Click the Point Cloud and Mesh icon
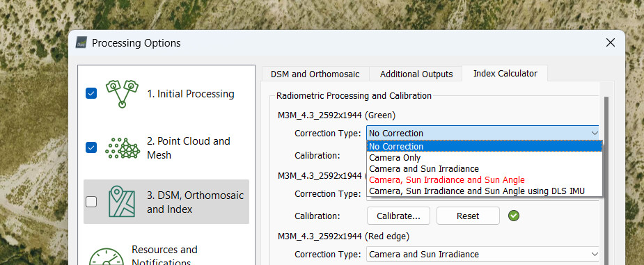This screenshot has width=644, height=265. [x=123, y=148]
